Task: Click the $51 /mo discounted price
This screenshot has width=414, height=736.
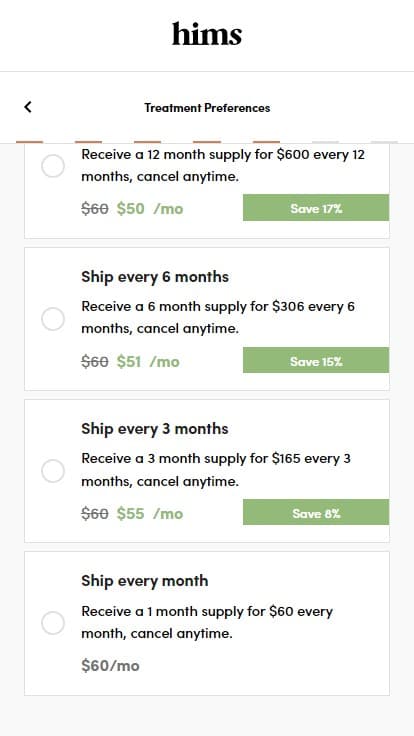Action: pyautogui.click(x=148, y=361)
